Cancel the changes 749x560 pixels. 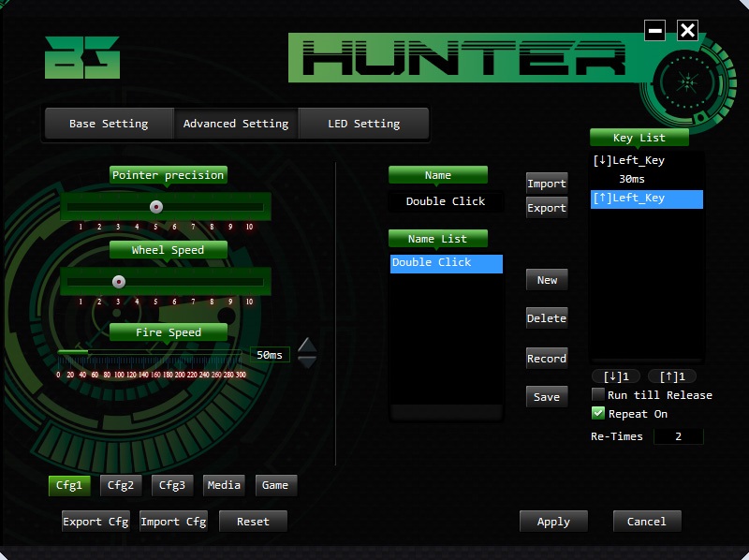[647, 522]
